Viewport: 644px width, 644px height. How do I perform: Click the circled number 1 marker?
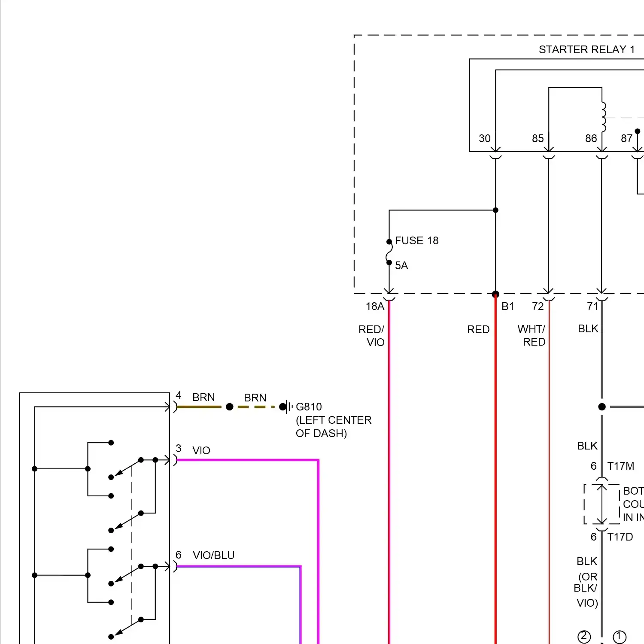point(619,636)
